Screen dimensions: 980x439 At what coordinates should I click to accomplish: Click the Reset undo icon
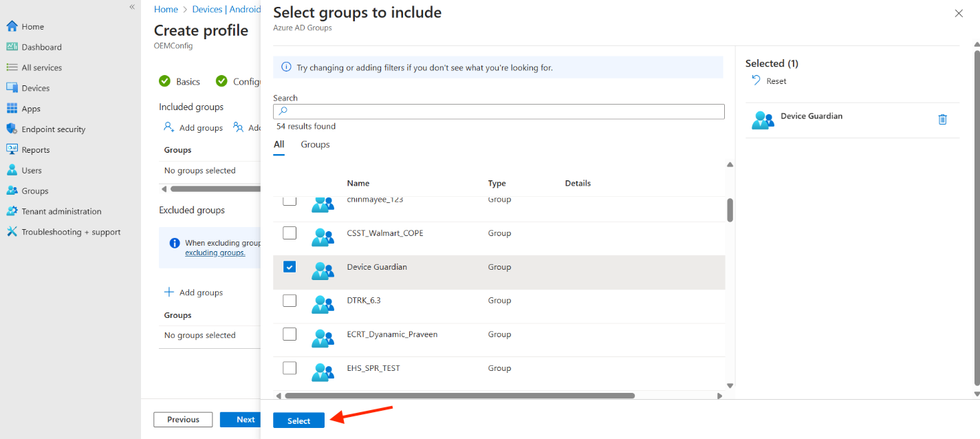pos(756,81)
